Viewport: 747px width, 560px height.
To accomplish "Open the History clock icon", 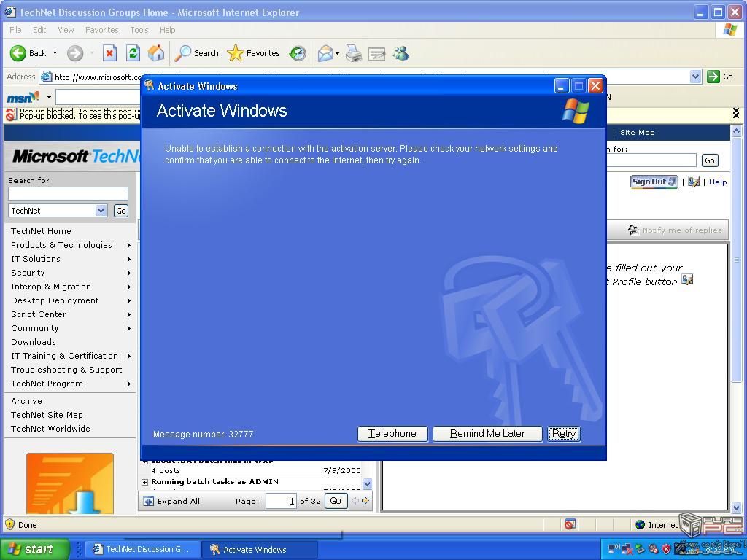I will [298, 53].
